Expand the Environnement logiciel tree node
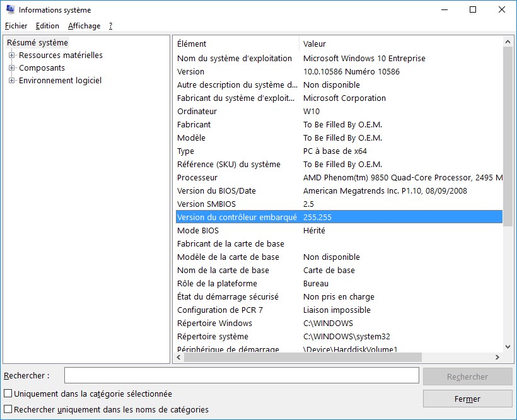 (11, 81)
